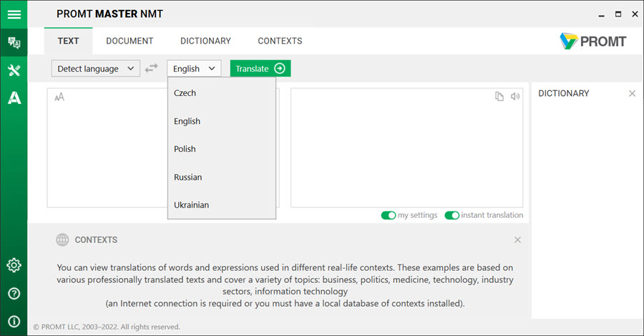Open the letter A sidebar icon
Screen dimensions: 644x336
(14, 98)
